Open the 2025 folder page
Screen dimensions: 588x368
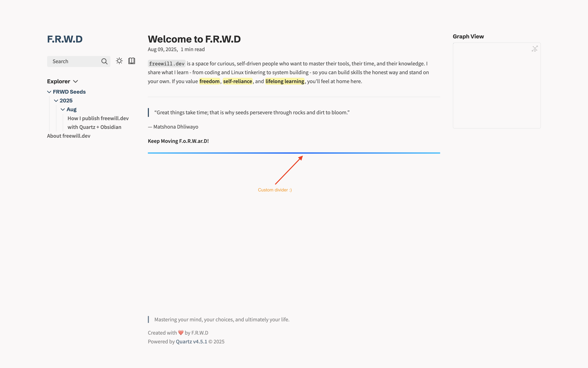[x=66, y=101]
